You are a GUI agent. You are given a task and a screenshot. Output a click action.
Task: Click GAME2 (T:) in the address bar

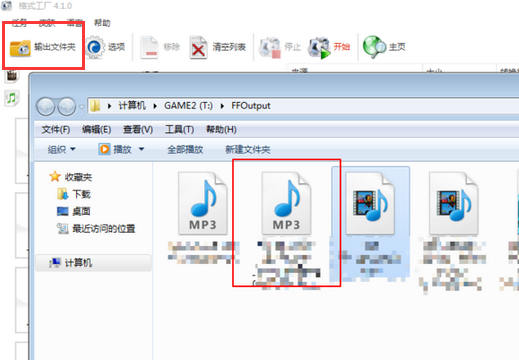(188, 106)
